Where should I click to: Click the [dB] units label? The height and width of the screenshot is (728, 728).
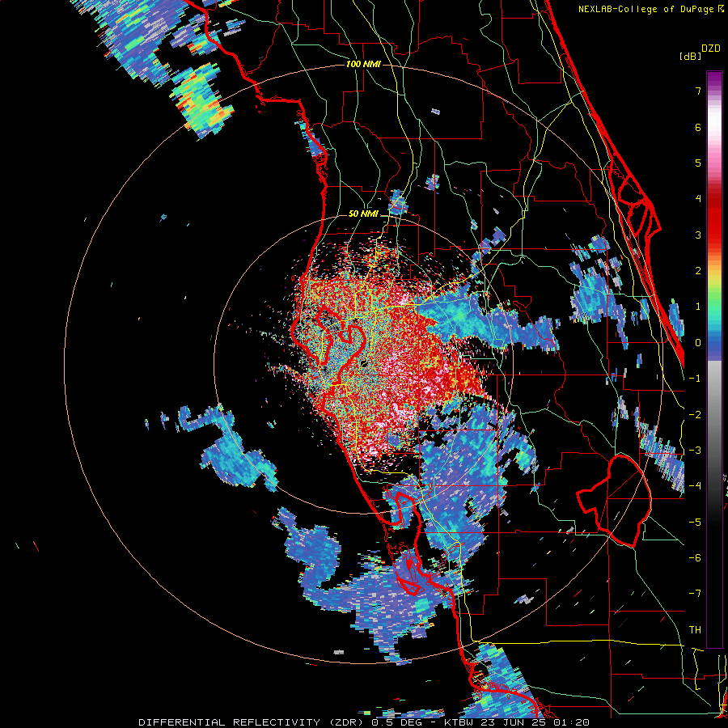(691, 56)
